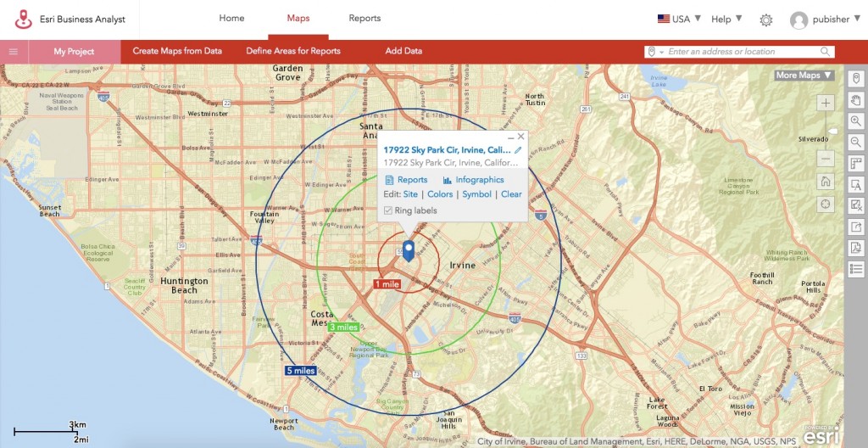Open Define Areas for Reports menu
The image size is (868, 448).
coord(293,51)
